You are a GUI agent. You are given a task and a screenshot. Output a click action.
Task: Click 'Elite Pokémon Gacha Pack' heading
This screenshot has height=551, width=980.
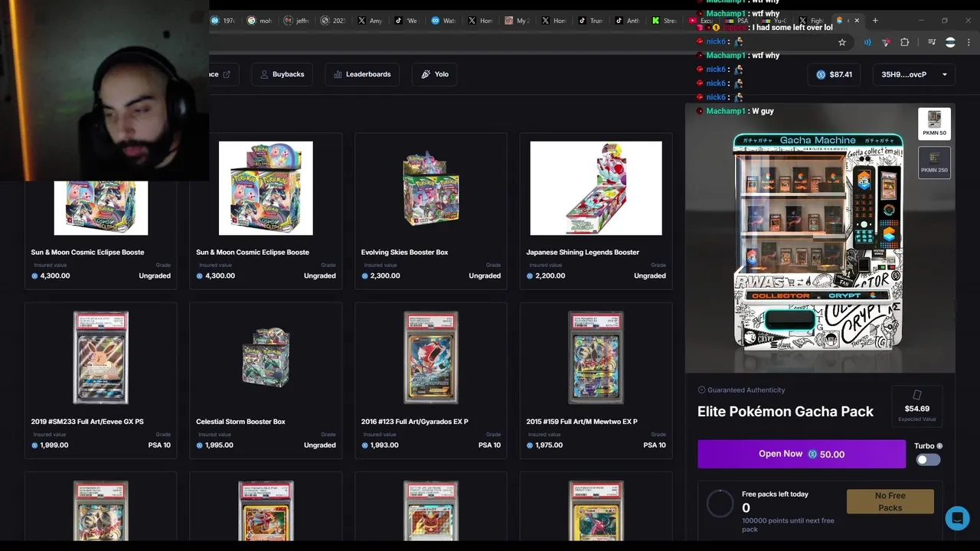coord(786,412)
